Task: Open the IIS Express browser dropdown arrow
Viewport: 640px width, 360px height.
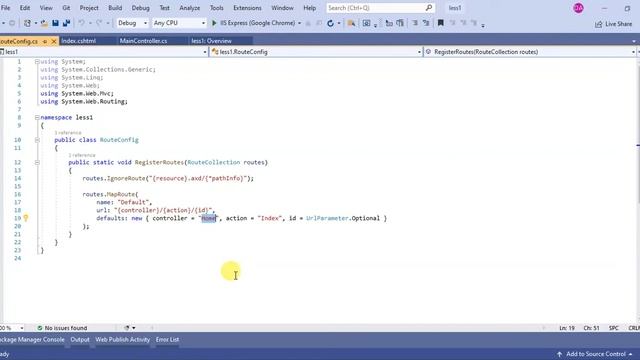Action: click(x=300, y=23)
